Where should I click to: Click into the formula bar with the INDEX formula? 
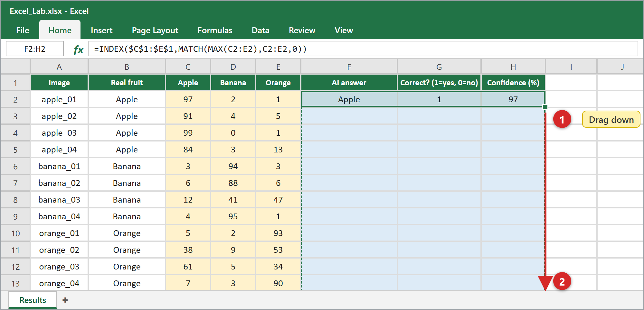point(363,49)
